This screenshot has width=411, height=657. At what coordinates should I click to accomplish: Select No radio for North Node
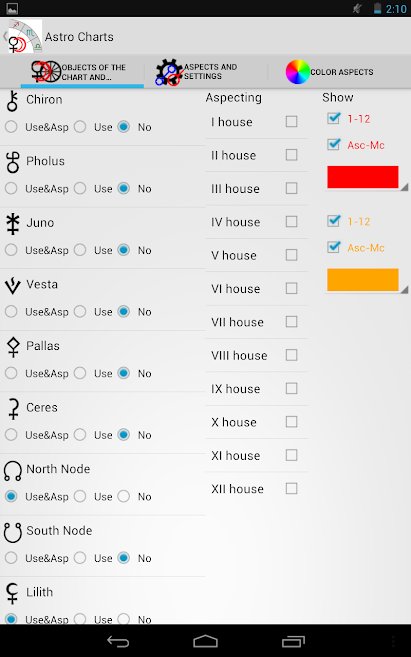[x=124, y=496]
